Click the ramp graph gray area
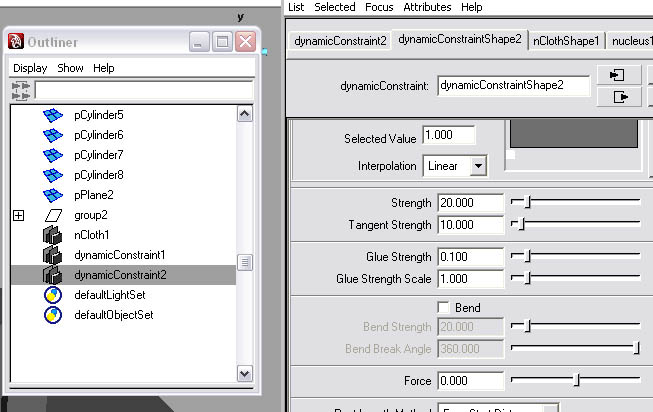 point(574,133)
